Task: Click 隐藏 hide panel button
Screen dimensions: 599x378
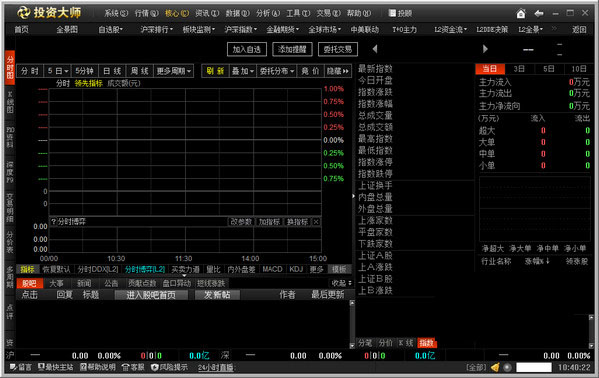Action: tap(338, 71)
